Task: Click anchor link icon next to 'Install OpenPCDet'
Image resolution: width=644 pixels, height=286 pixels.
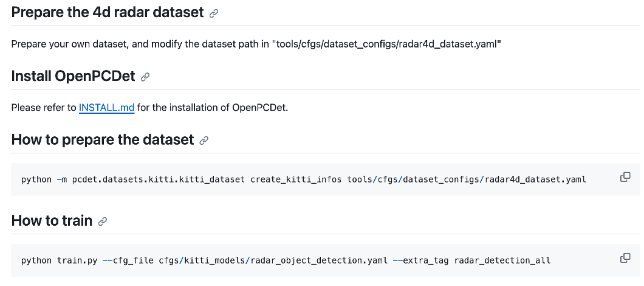Action: (145, 77)
